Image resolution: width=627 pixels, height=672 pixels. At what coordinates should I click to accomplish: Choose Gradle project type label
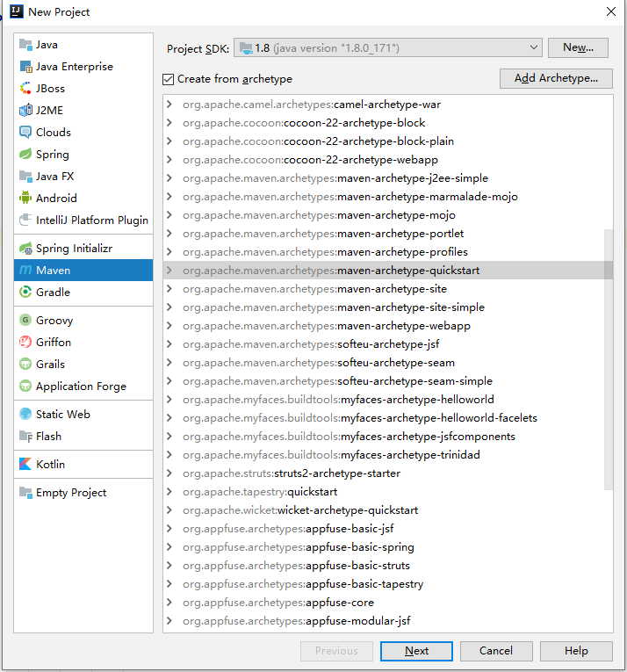54,293
